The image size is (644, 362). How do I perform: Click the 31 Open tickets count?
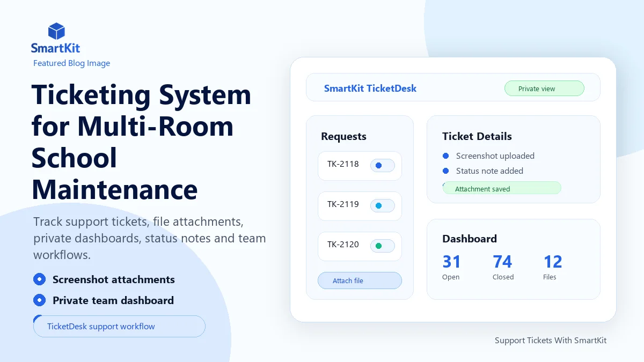(x=451, y=262)
